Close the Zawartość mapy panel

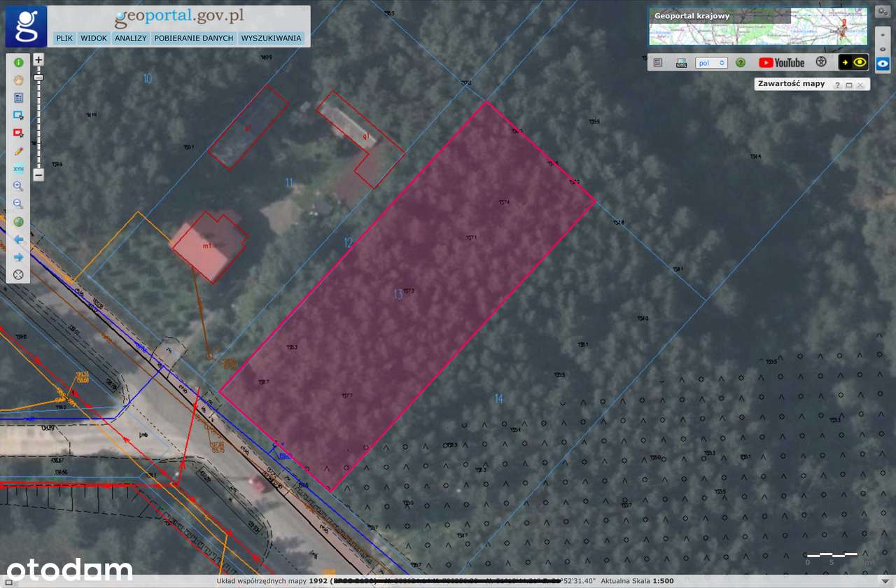860,85
